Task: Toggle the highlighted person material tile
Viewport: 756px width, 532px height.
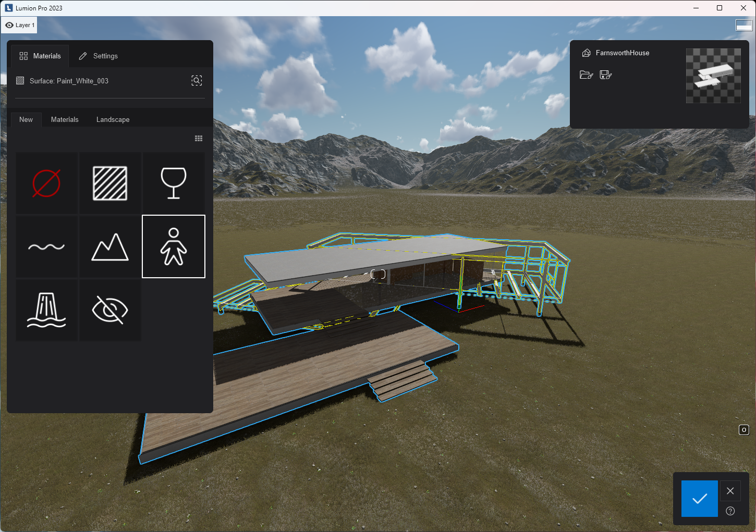Action: pos(173,246)
